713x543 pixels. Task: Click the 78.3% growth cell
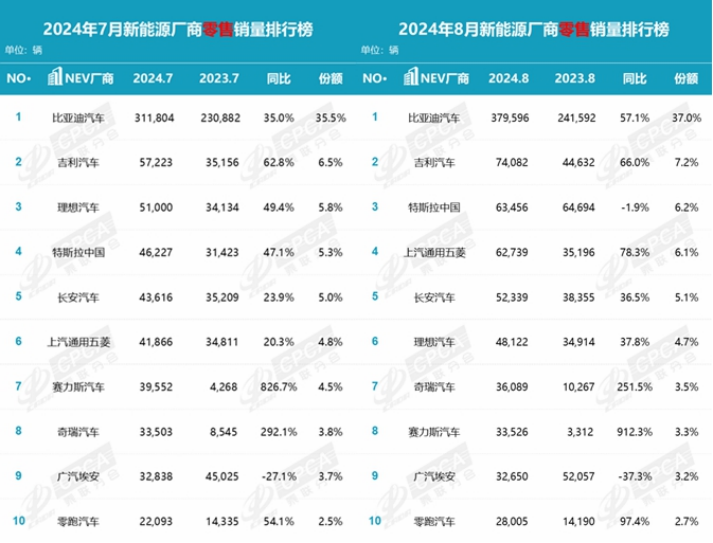tap(634, 252)
